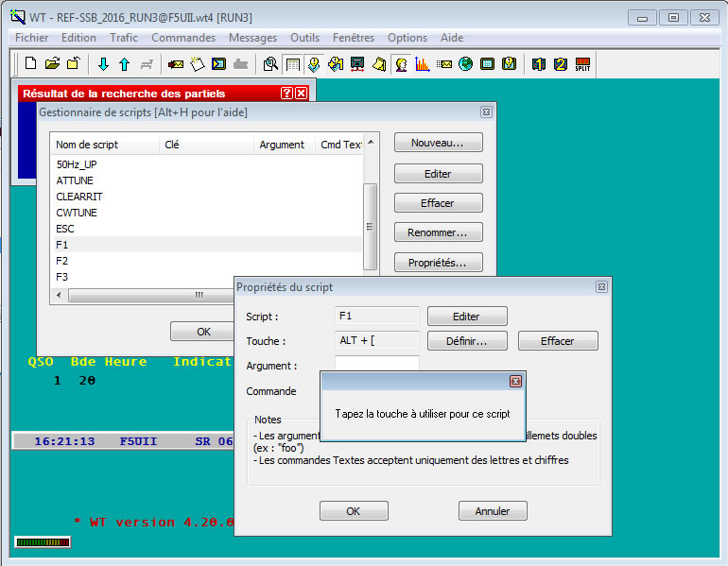Click the radio 2 toolbar icon

562,64
